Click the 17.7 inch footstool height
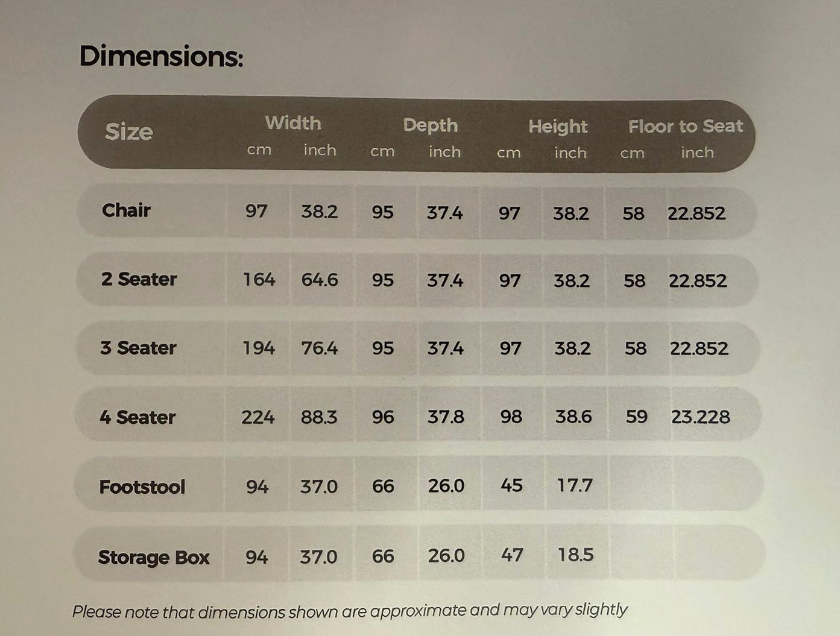 coord(575,485)
